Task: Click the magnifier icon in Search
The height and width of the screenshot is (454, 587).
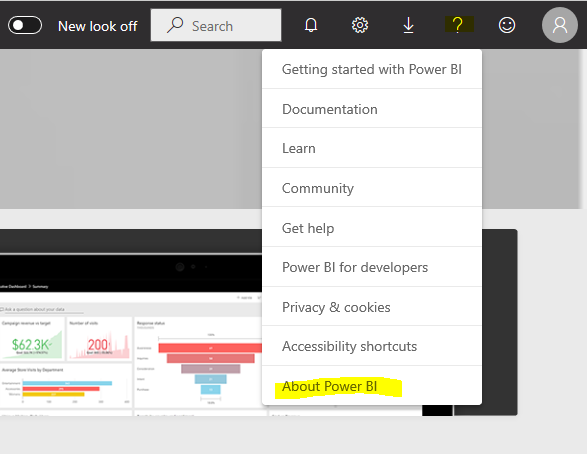Action: click(x=175, y=25)
